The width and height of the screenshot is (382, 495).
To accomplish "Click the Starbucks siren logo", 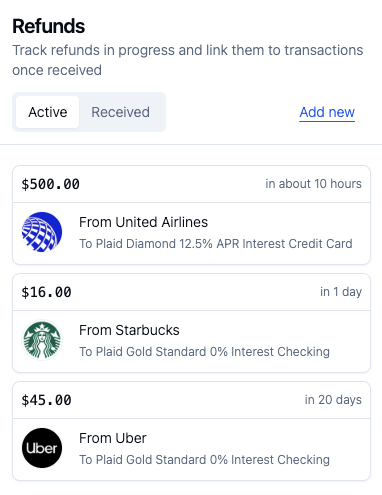I will click(x=42, y=340).
